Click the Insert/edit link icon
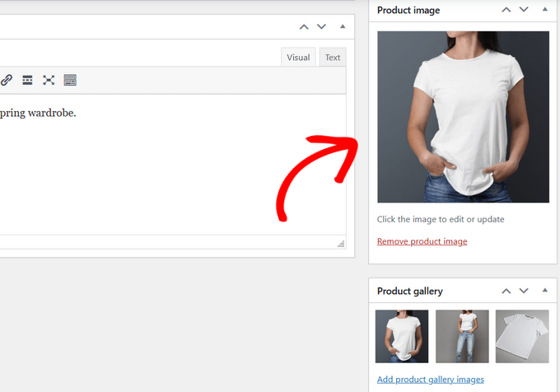 coord(7,80)
